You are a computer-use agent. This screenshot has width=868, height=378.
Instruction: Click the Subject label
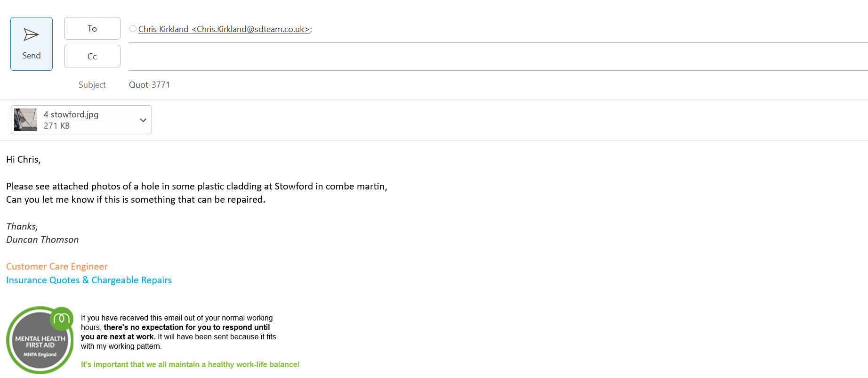pos(92,85)
